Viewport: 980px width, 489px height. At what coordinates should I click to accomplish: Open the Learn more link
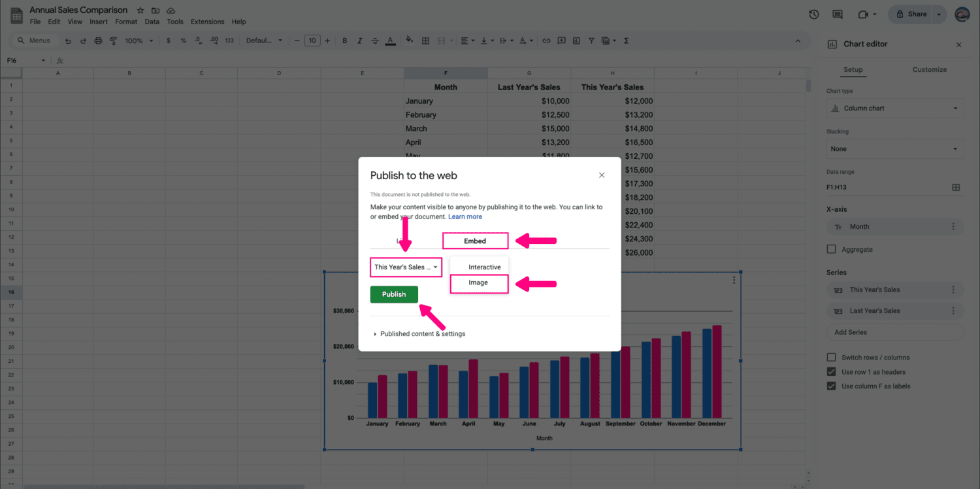[x=465, y=217]
